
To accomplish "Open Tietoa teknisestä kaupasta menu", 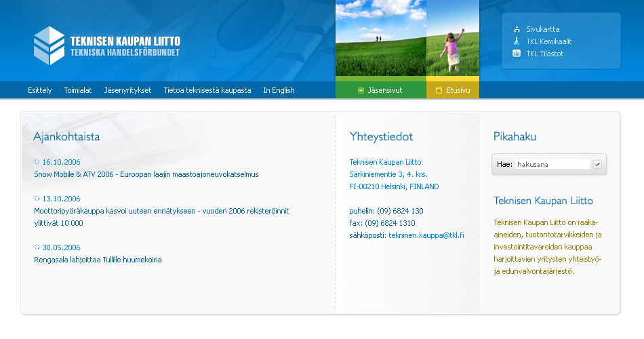I will pyautogui.click(x=207, y=90).
